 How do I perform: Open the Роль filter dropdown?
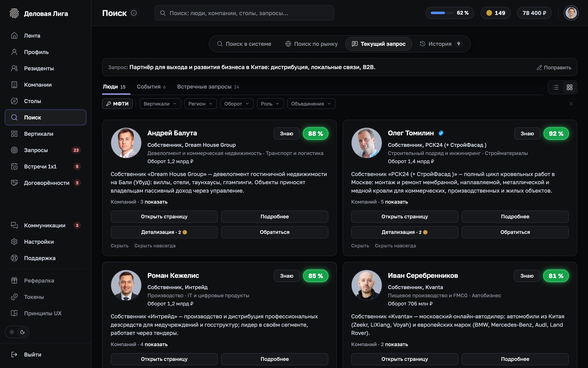click(270, 104)
